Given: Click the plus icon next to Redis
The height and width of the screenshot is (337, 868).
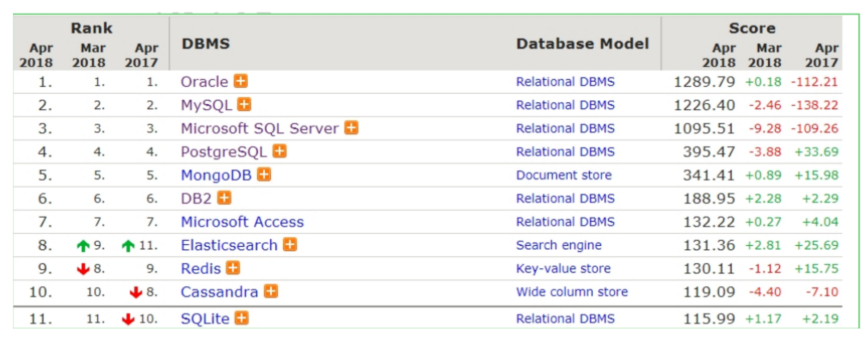Looking at the screenshot, I should coord(233,268).
